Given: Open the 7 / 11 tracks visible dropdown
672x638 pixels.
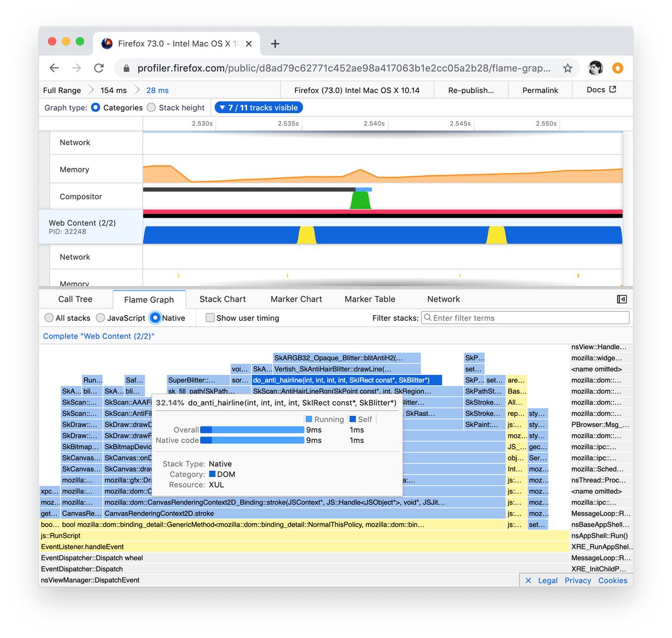Looking at the screenshot, I should pos(258,107).
